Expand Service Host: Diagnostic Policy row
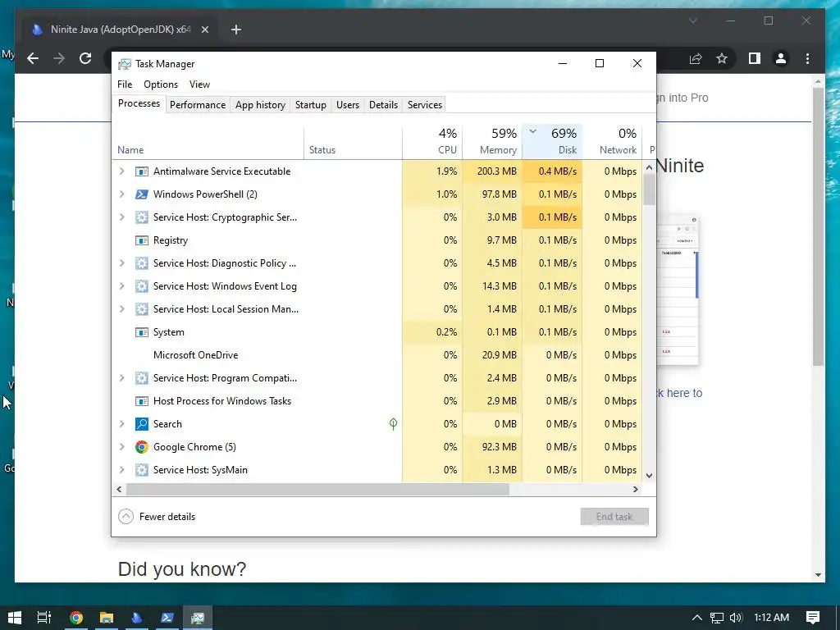The width and height of the screenshot is (840, 630). click(121, 263)
